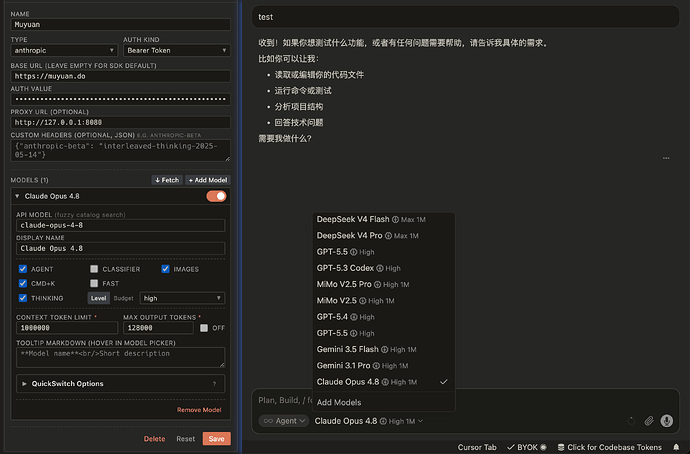Click the thinking icon beside DeepSeek V4 Flash

click(395, 220)
